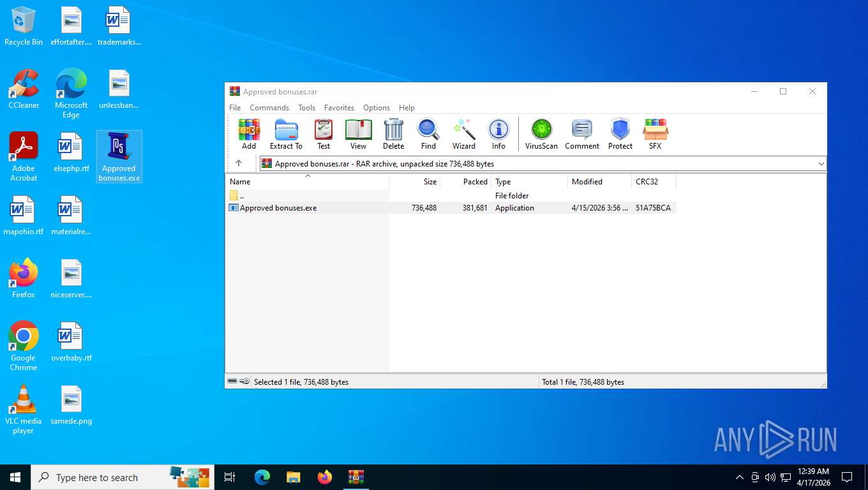Screen dimensions: 868x490
Task: Select the Approved bonuses.exe desktop icon
Action: pyautogui.click(x=119, y=157)
